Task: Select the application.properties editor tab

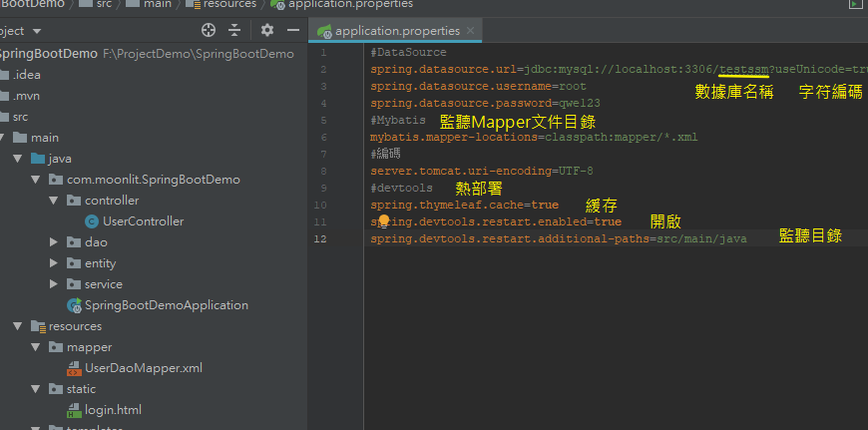Action: pos(395,31)
